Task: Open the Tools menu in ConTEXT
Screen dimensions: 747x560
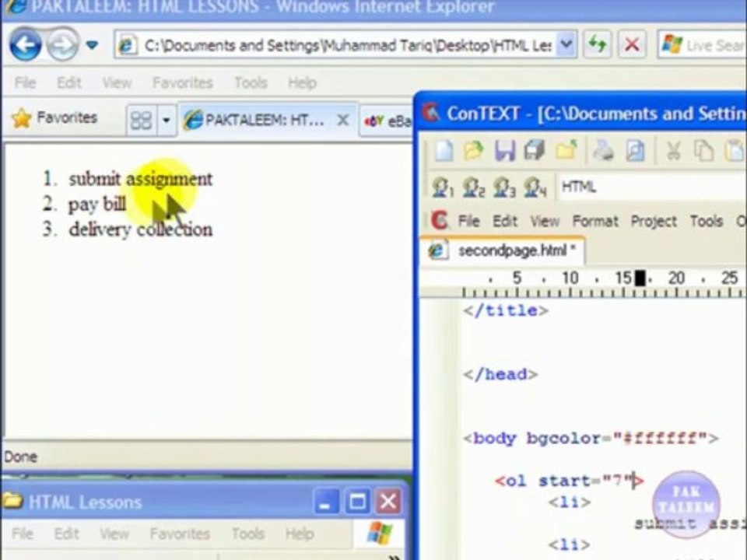Action: pyautogui.click(x=707, y=221)
